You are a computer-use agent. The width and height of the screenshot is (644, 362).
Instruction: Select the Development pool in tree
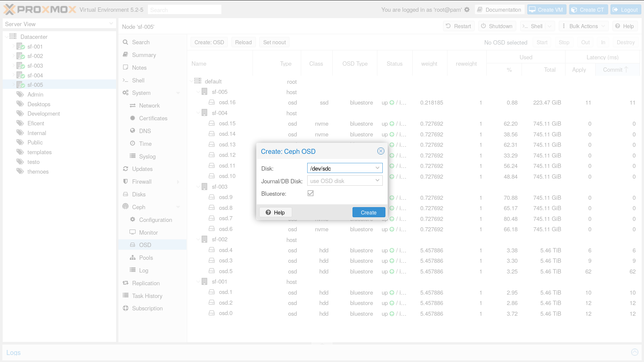44,114
